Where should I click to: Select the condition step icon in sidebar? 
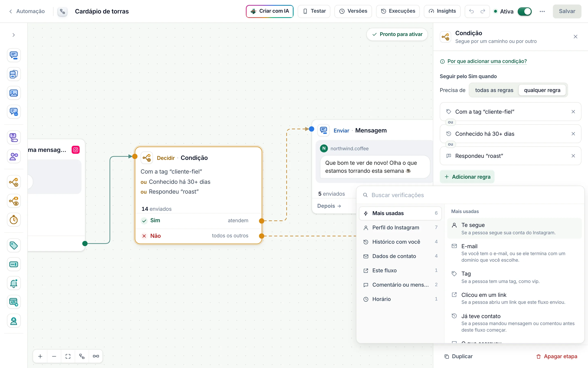(x=14, y=182)
